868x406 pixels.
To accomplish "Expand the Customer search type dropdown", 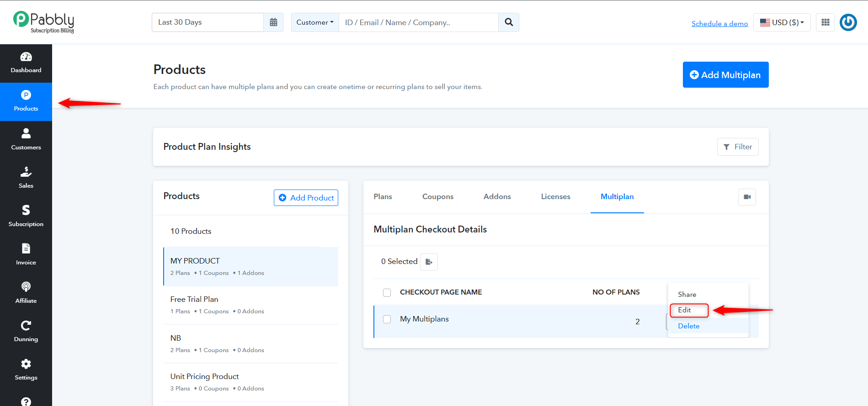I will point(315,22).
